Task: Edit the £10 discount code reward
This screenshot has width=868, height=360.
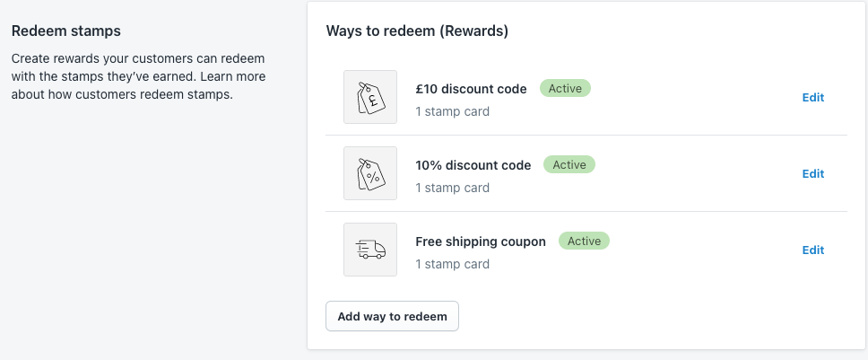Action: click(813, 98)
